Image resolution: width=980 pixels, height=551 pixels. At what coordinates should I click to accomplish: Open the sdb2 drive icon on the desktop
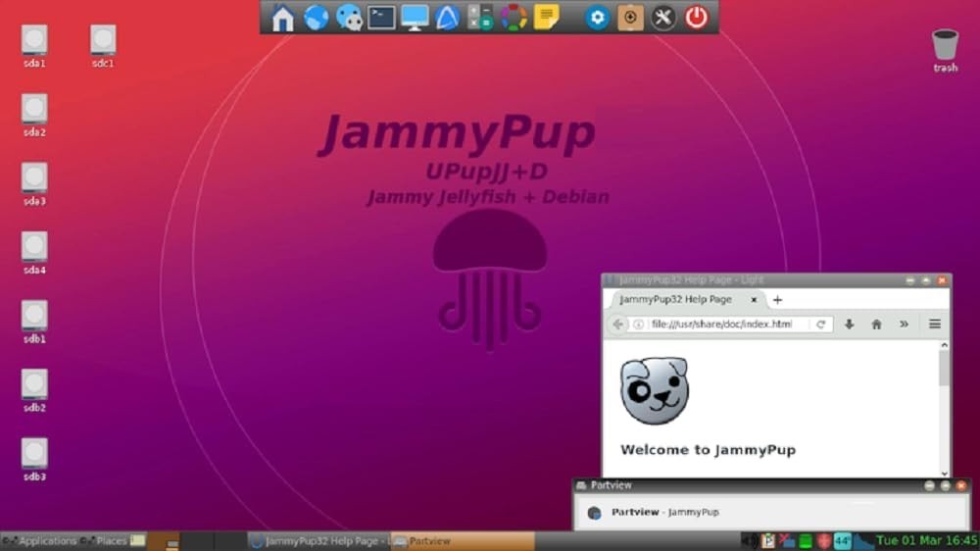tap(34, 384)
